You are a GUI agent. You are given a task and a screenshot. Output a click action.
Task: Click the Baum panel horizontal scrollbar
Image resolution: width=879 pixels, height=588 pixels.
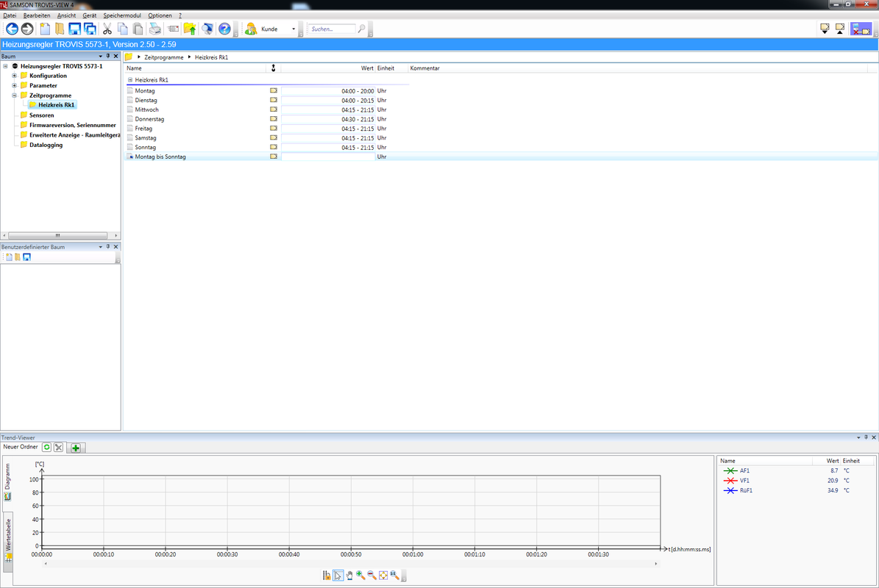[x=57, y=235]
